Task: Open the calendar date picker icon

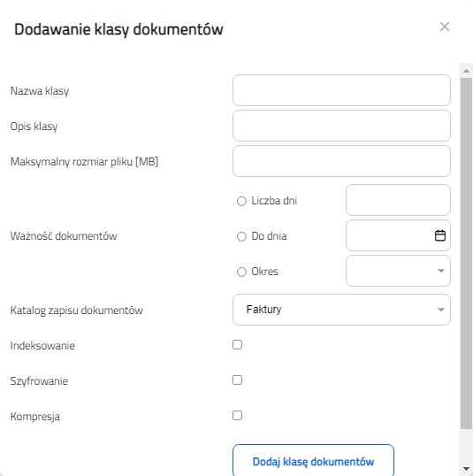Action: click(440, 235)
